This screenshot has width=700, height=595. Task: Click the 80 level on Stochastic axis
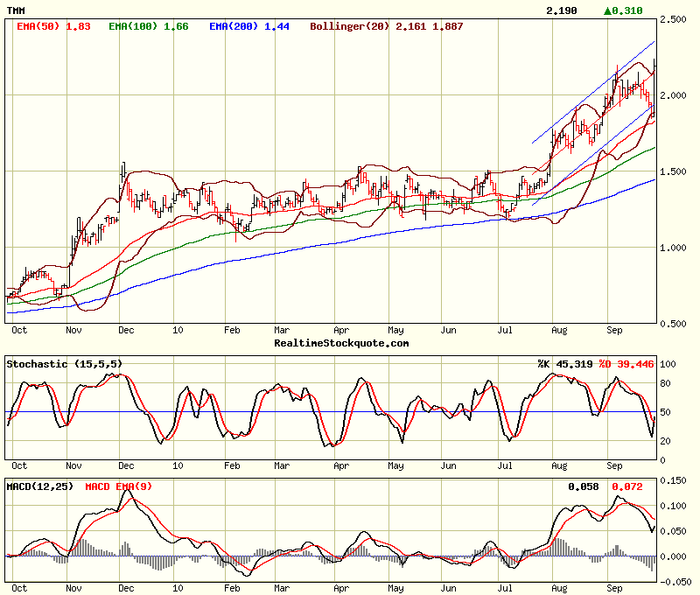point(665,383)
